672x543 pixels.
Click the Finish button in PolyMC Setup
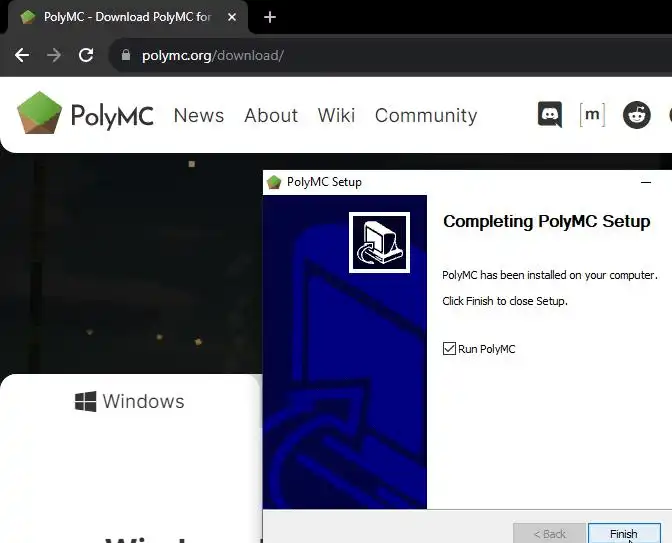(624, 533)
